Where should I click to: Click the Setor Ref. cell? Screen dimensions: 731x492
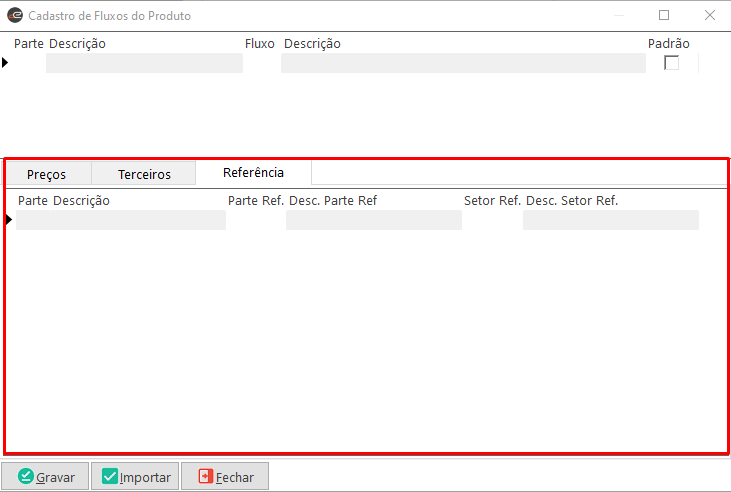[492, 220]
